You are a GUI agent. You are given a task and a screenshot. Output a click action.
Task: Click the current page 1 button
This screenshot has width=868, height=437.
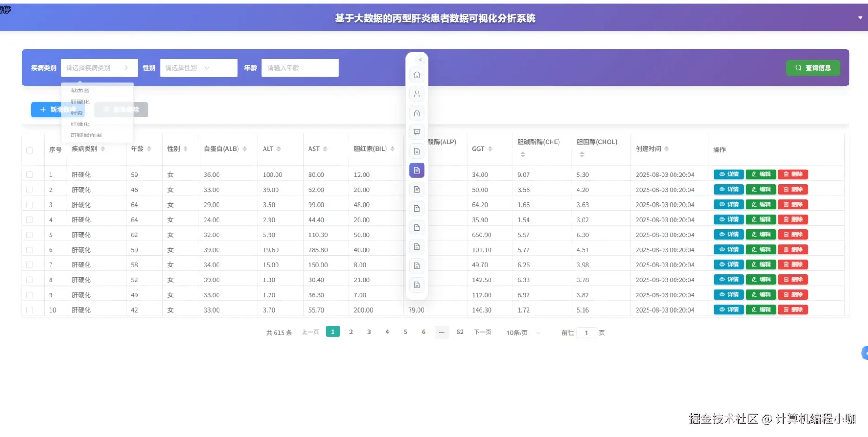click(x=333, y=332)
